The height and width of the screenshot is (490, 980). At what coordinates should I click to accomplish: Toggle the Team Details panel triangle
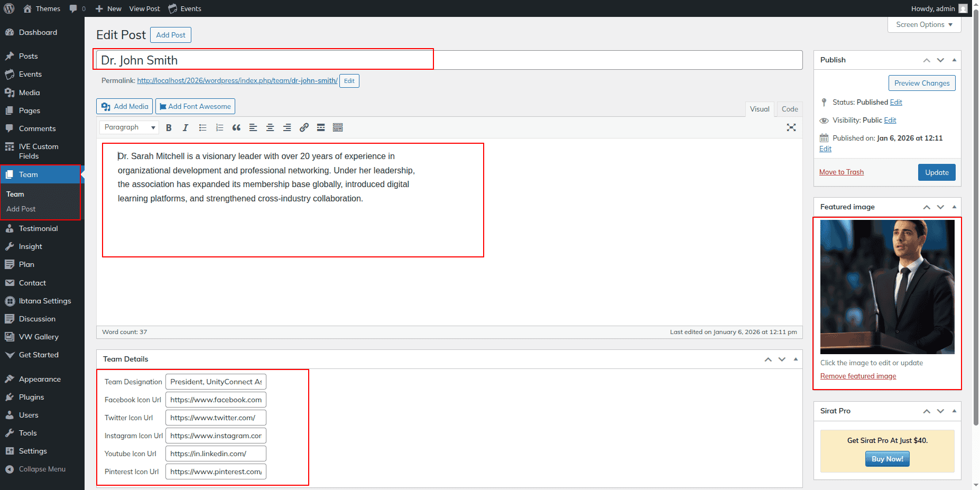point(796,359)
